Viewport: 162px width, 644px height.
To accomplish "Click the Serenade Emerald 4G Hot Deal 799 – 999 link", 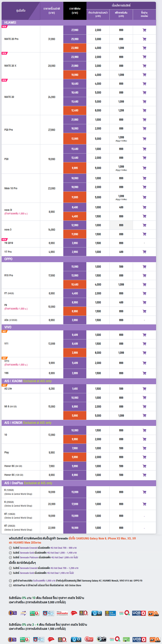I will (x=45, y=548).
